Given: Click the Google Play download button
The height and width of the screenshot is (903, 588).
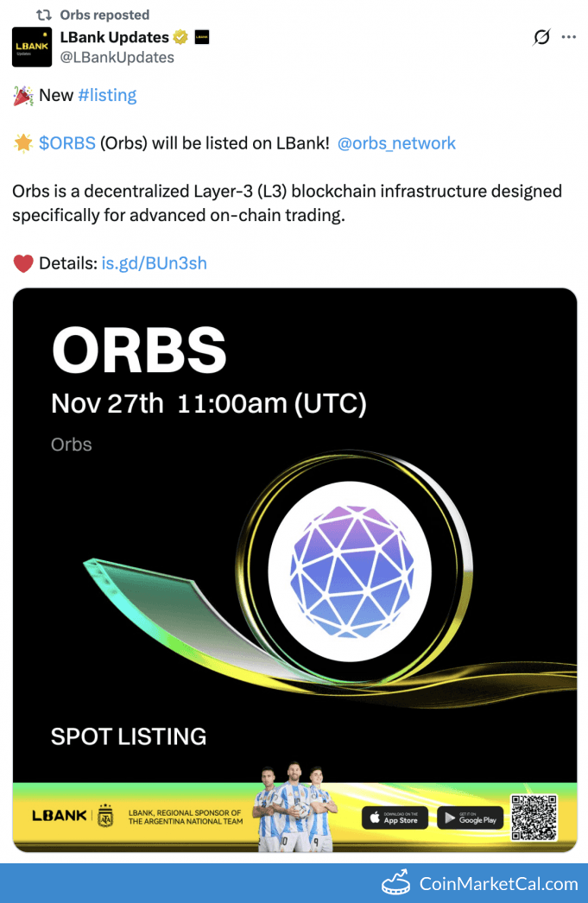Looking at the screenshot, I should [470, 818].
